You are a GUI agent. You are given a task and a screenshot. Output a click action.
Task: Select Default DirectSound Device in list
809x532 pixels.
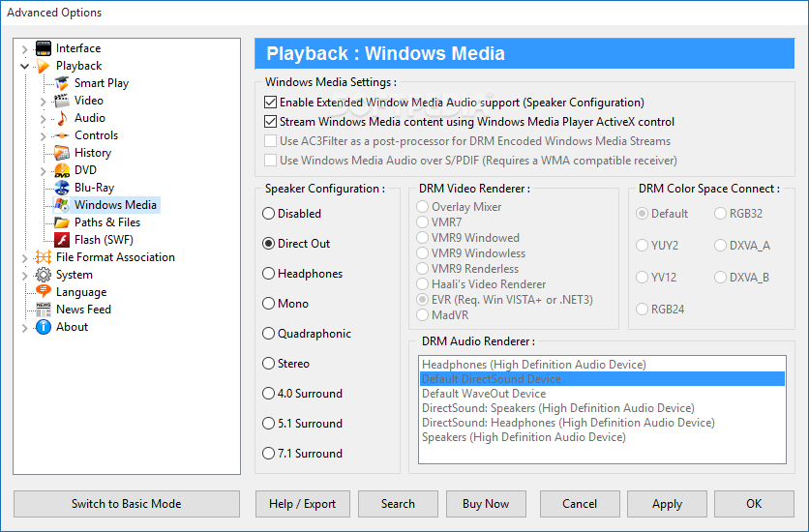tap(602, 379)
